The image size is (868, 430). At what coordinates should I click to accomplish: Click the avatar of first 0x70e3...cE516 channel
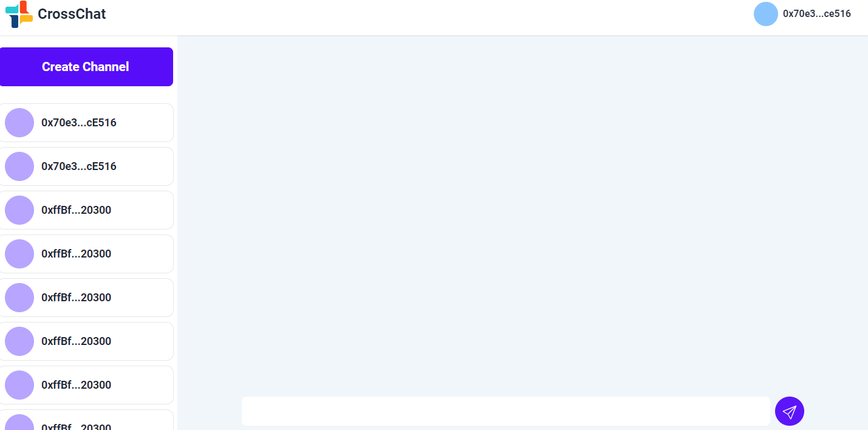tap(19, 123)
